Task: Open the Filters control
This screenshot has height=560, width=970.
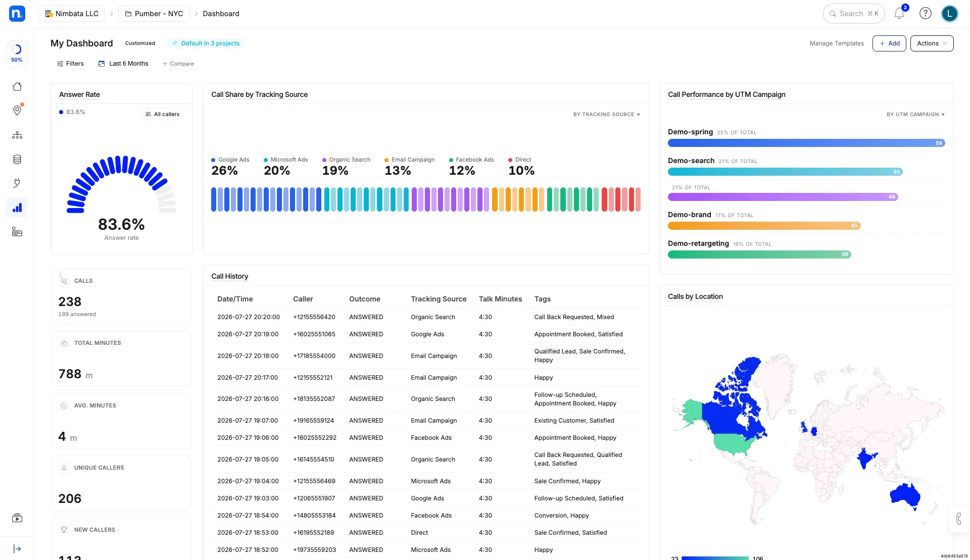Action: [x=70, y=64]
